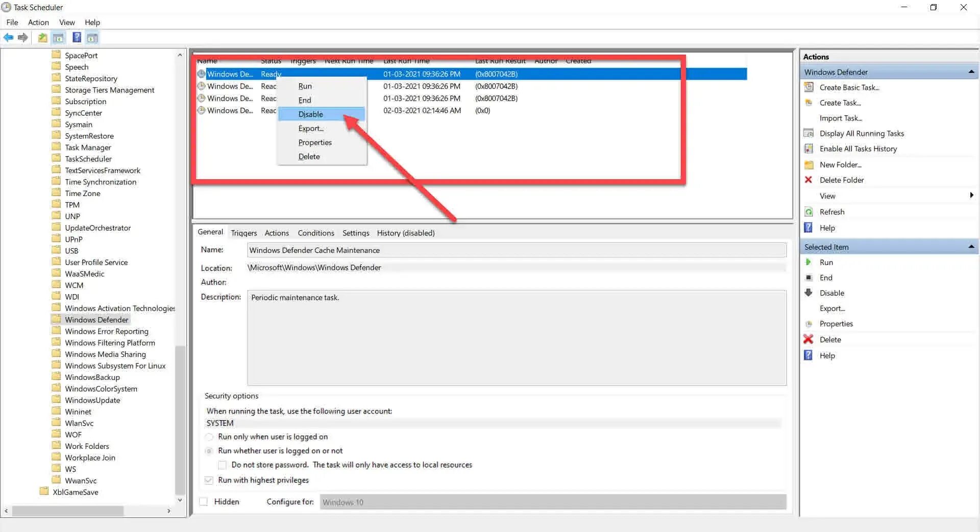This screenshot has height=532, width=980.
Task: Click the red X Delete Folder icon
Action: [x=808, y=180]
